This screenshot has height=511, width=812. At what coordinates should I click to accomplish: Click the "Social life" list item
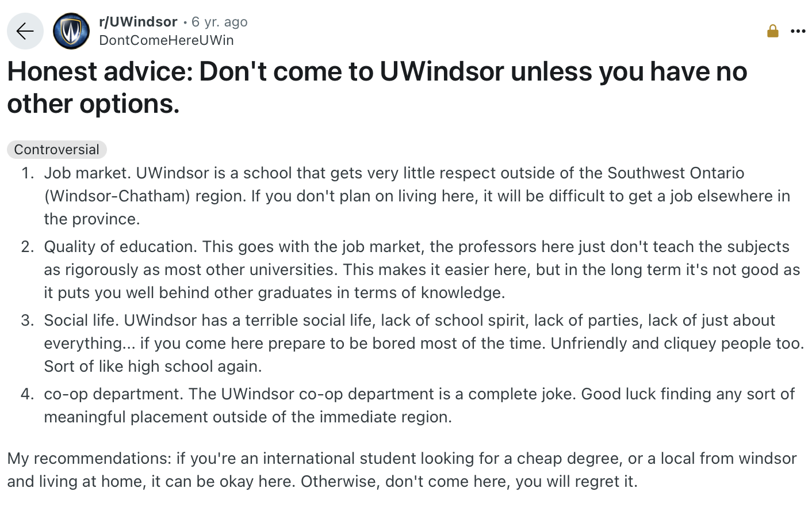tap(81, 321)
